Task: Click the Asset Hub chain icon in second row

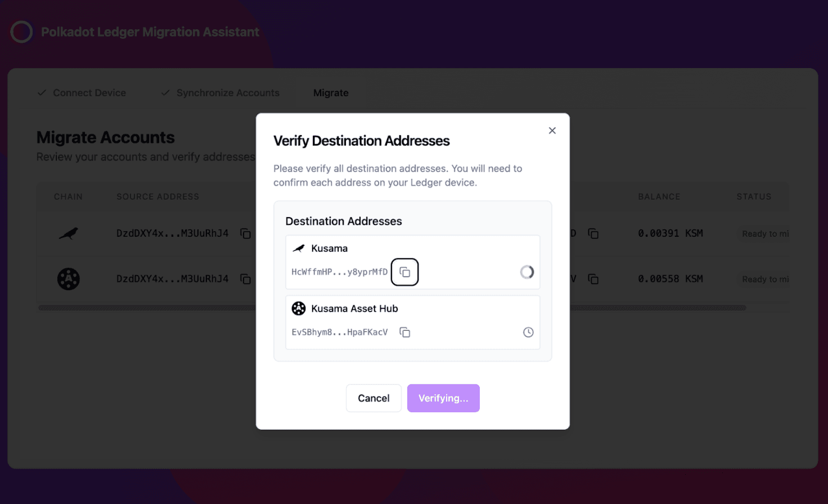Action: [x=69, y=279]
